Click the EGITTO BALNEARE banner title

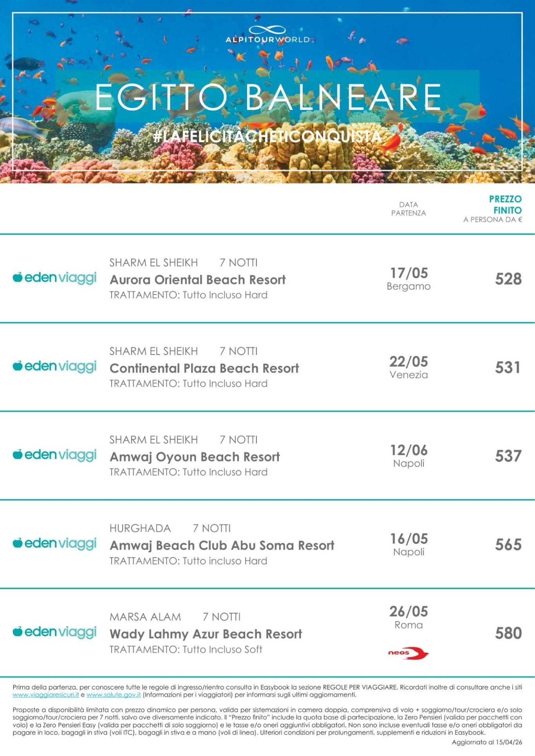[x=268, y=97]
